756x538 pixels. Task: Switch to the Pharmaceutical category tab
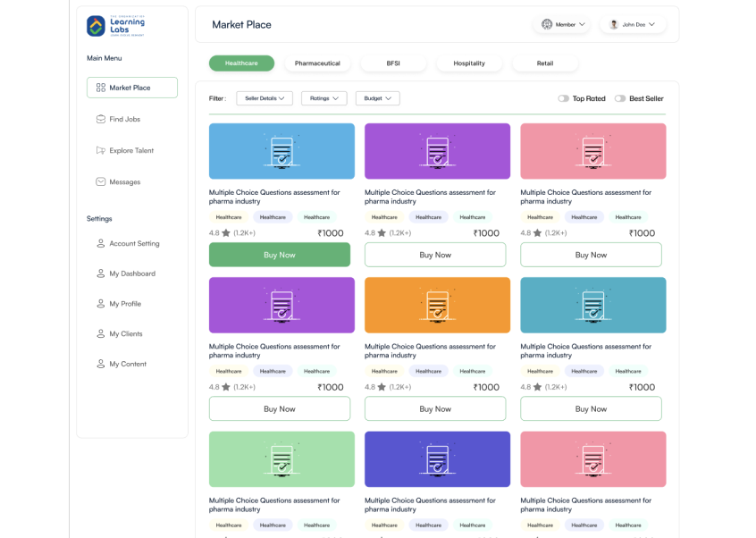tap(317, 63)
